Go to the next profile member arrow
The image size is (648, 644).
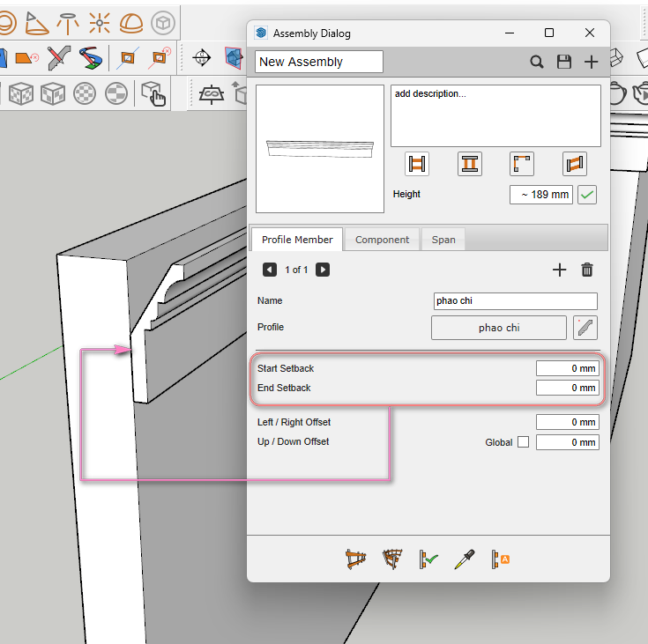click(x=323, y=270)
